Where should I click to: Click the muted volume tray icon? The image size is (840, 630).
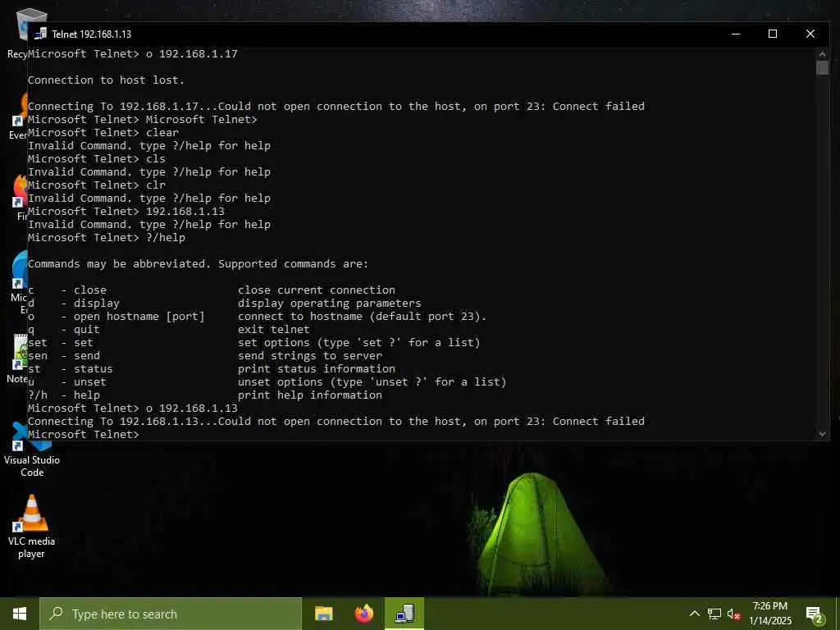point(734,614)
